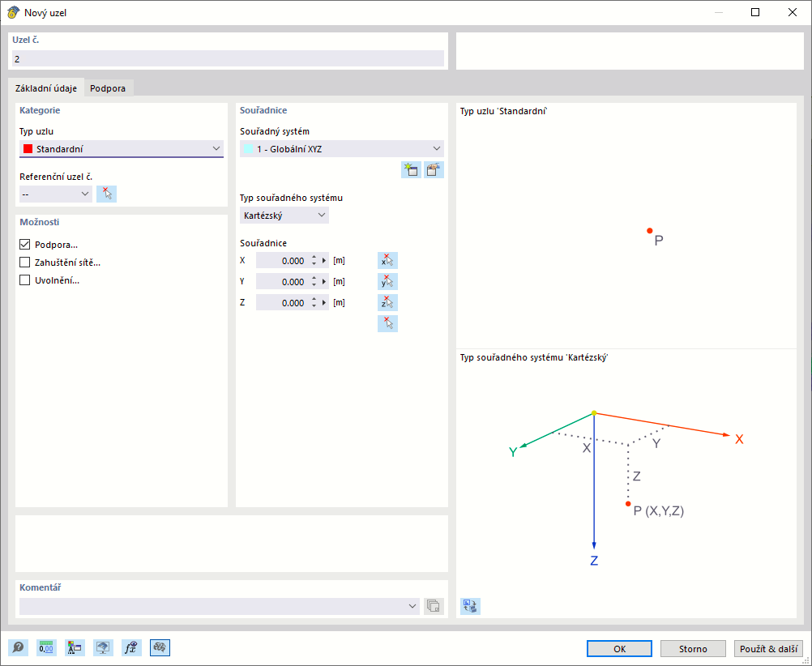Step the Z coordinate spinner
Image resolution: width=812 pixels, height=666 pixels.
(x=314, y=302)
